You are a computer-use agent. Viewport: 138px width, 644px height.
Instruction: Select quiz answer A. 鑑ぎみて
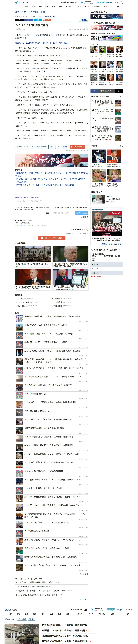click(107, 264)
